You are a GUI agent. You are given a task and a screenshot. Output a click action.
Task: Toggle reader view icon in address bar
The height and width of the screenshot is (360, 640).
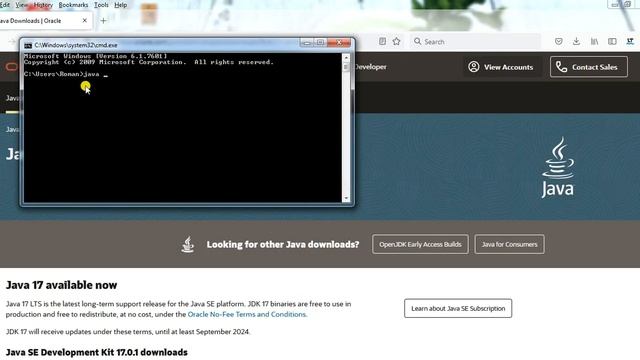(382, 41)
